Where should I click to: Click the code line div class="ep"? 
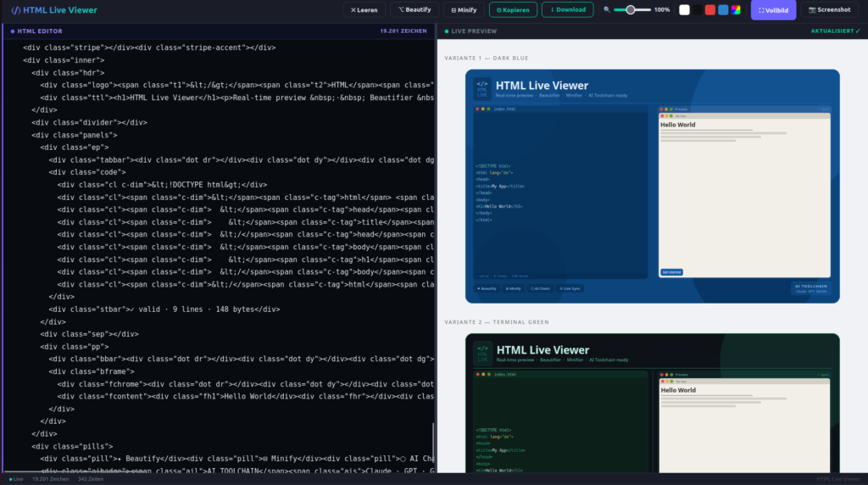pos(75,148)
